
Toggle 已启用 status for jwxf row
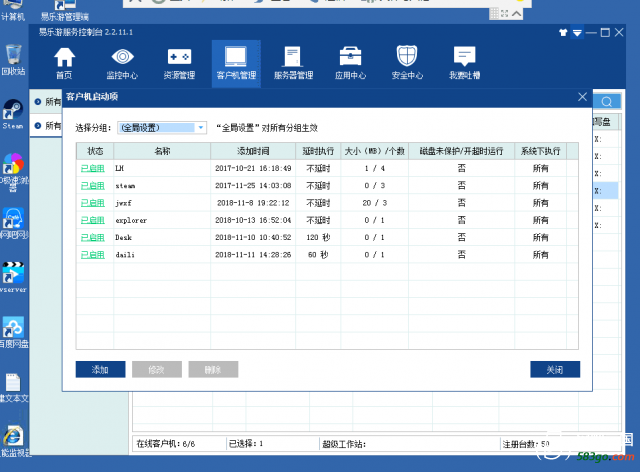[93, 203]
